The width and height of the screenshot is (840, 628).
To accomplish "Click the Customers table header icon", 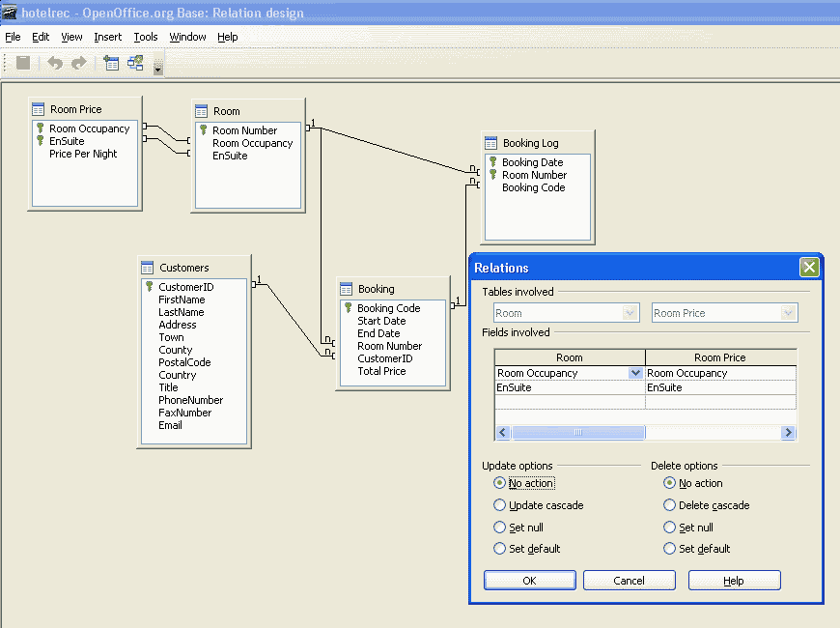I will click(x=148, y=268).
